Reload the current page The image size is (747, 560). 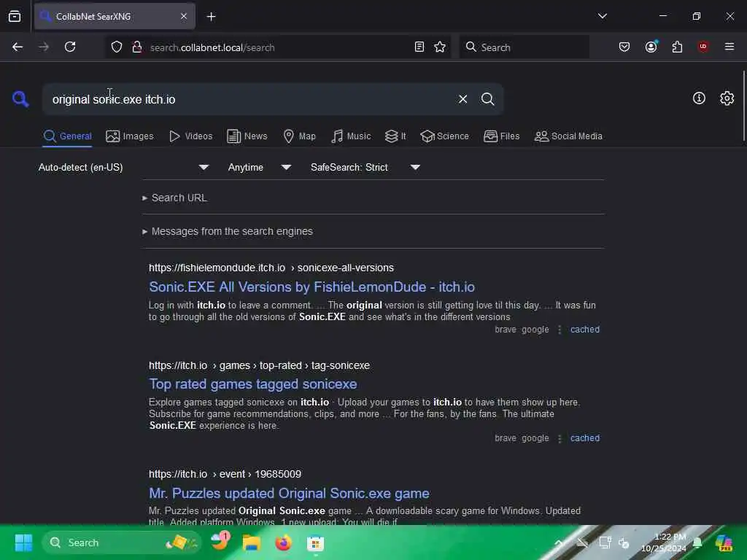coord(70,47)
